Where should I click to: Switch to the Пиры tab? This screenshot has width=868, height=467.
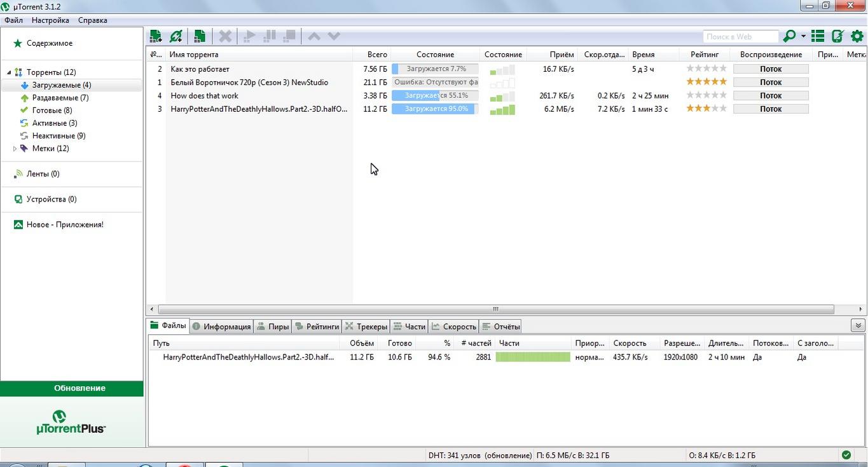click(273, 327)
